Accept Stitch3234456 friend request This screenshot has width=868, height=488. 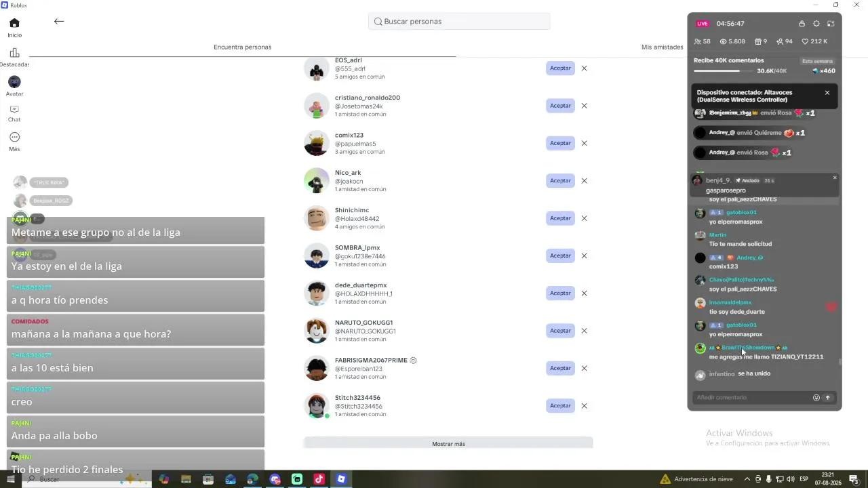(x=560, y=406)
